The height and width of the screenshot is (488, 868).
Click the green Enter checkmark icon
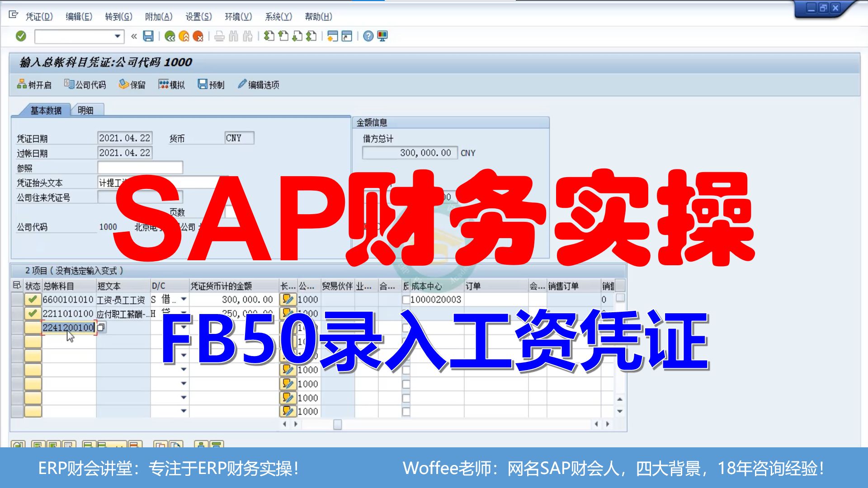coord(21,36)
